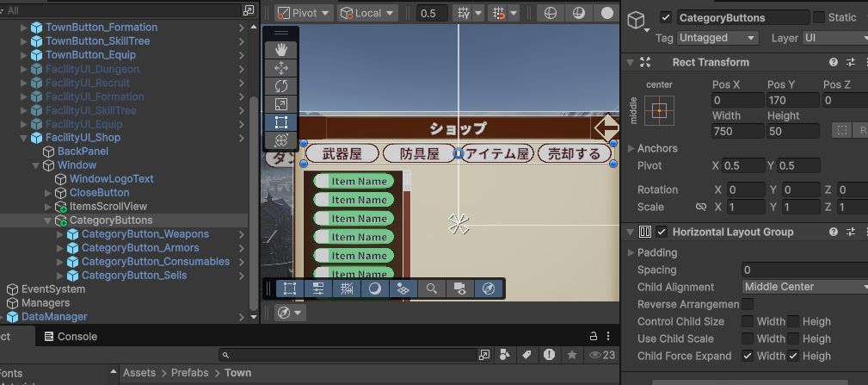Open the anchor presets box
The image size is (868, 385).
pyautogui.click(x=659, y=110)
